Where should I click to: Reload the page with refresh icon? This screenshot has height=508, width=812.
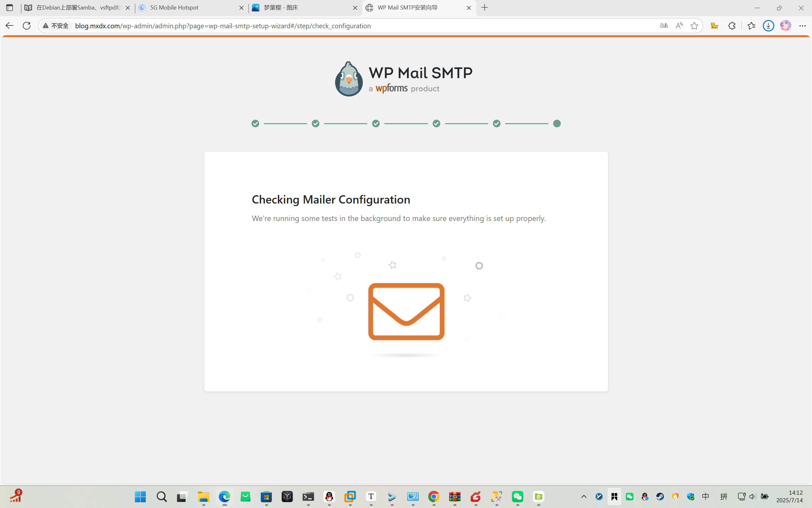tap(27, 25)
